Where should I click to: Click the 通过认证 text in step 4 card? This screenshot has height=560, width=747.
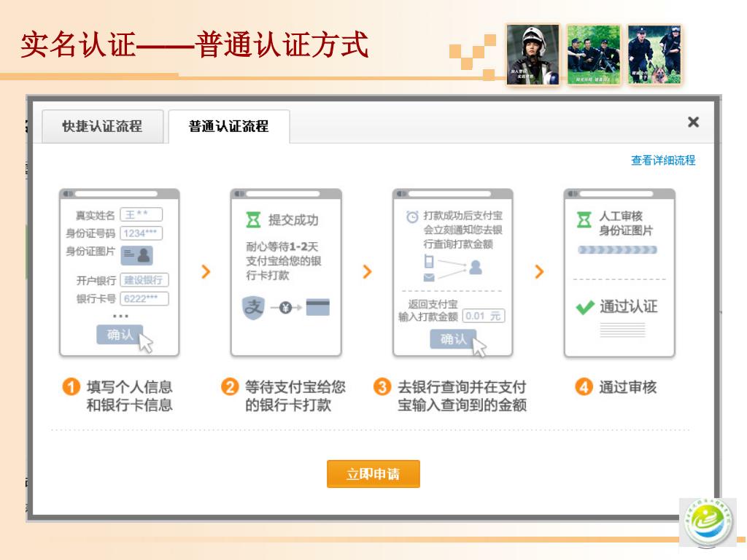click(x=629, y=306)
